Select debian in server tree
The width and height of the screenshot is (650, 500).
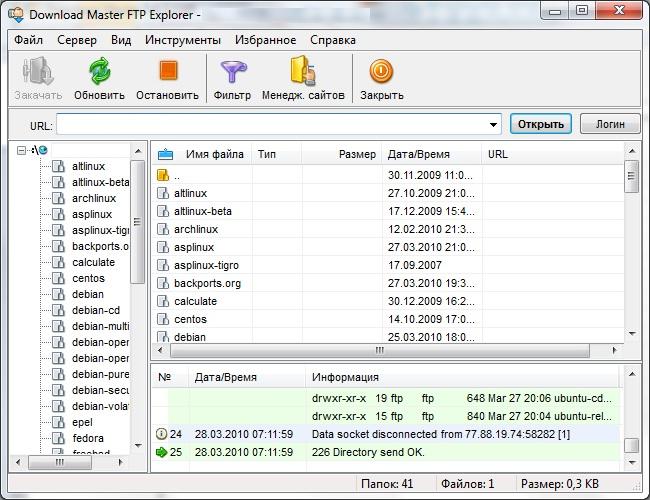88,294
